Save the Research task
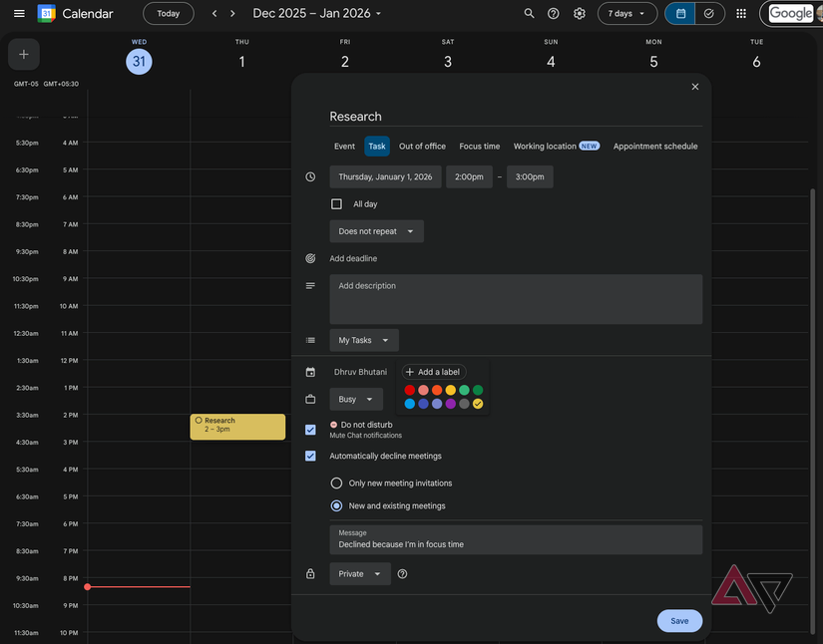Viewport: 823px width, 644px height. pos(679,620)
